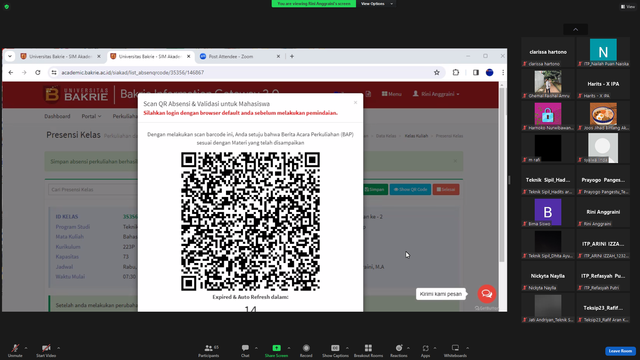
Task: Open a new browser tab
Action: click(x=292, y=56)
